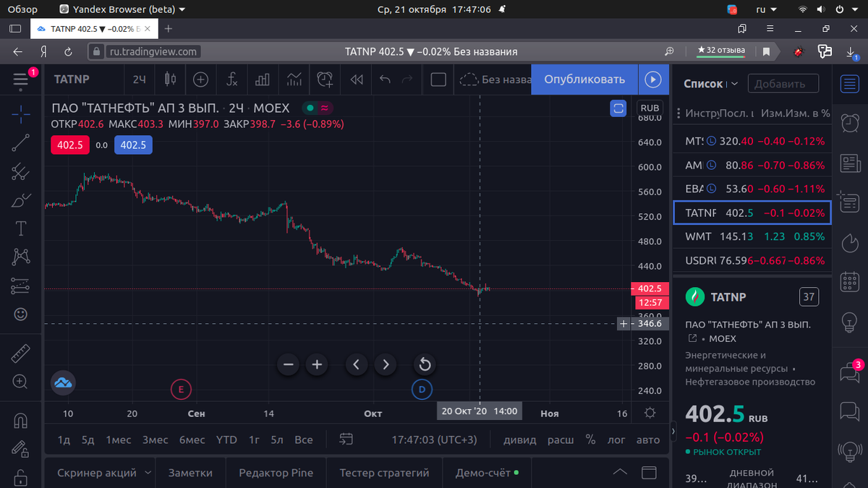The image size is (868, 488).
Task: Open the go-to-date calendar icon
Action: click(x=346, y=440)
